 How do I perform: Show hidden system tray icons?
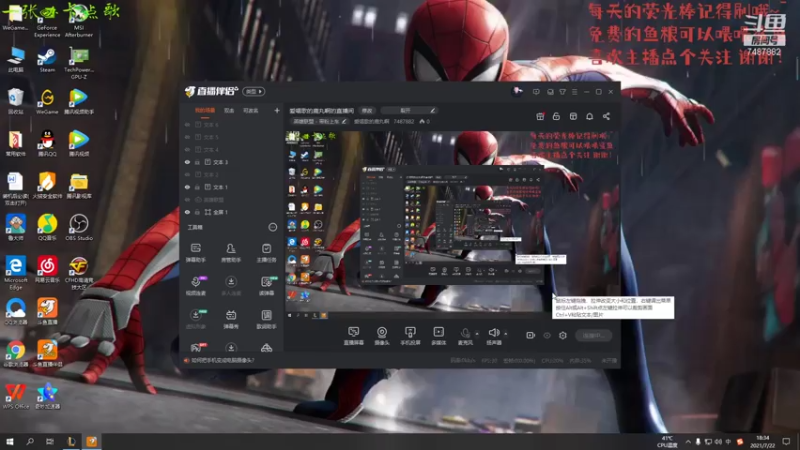coord(688,442)
